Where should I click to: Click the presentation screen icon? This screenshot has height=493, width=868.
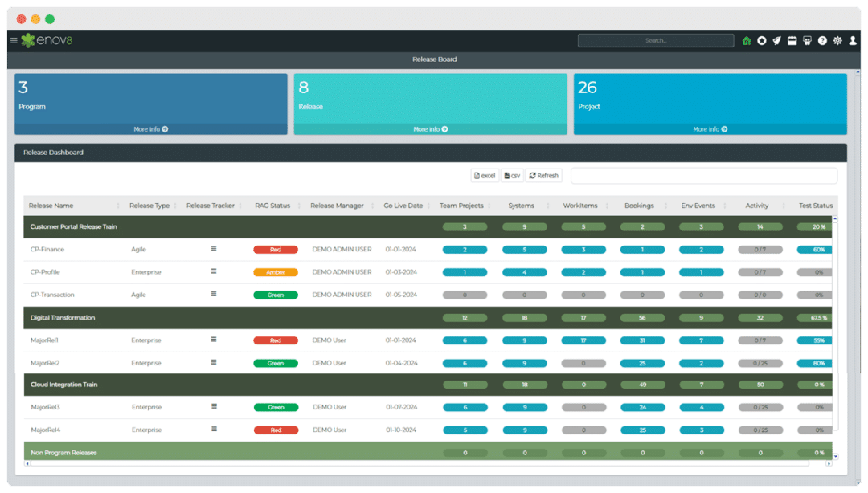(806, 40)
